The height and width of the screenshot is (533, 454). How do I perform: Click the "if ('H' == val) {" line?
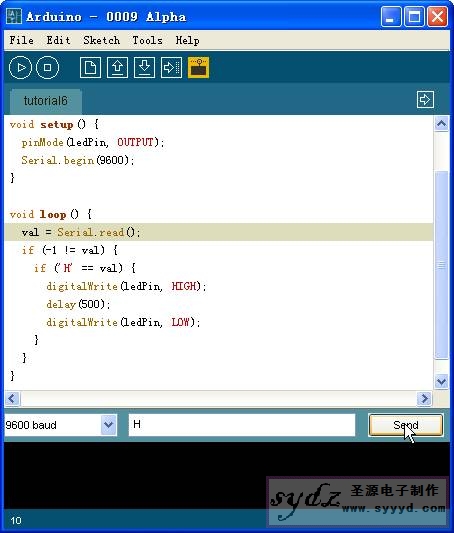85,268
